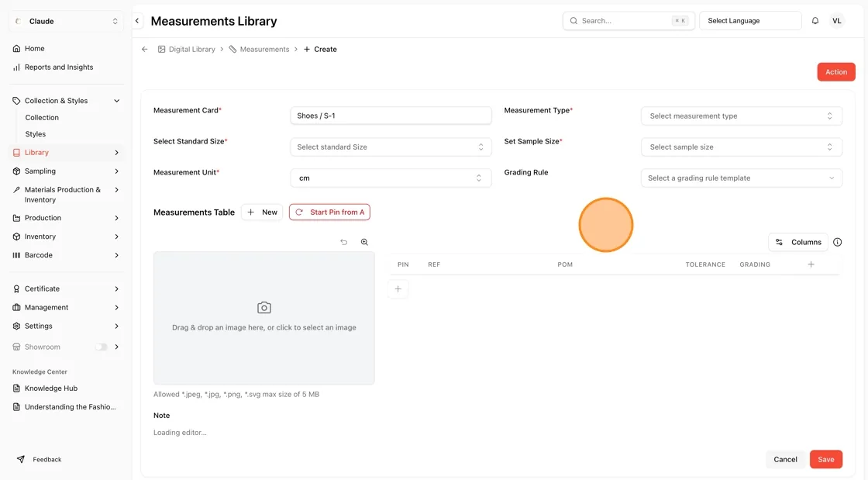868x480 pixels.
Task: Expand the Production submenu chevron
Action: pos(117,218)
